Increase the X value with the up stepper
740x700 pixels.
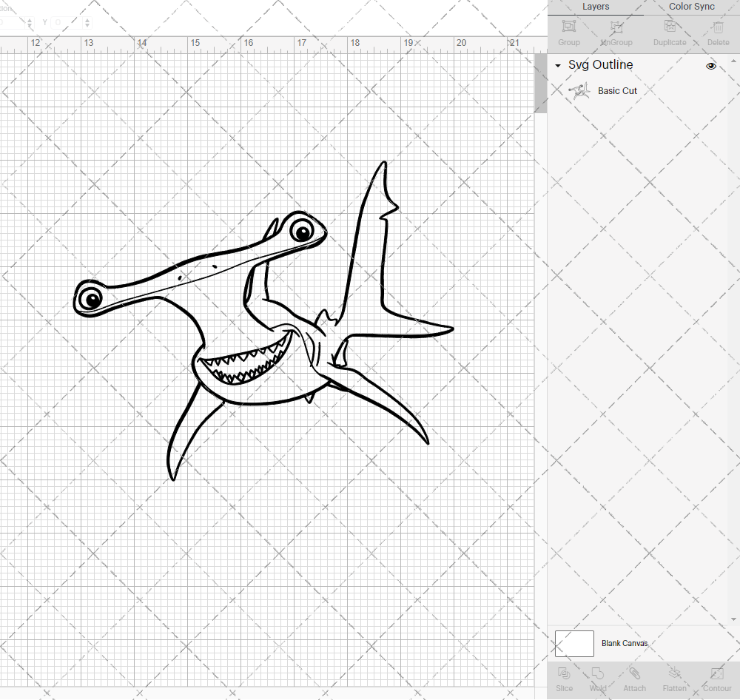coord(30,18)
